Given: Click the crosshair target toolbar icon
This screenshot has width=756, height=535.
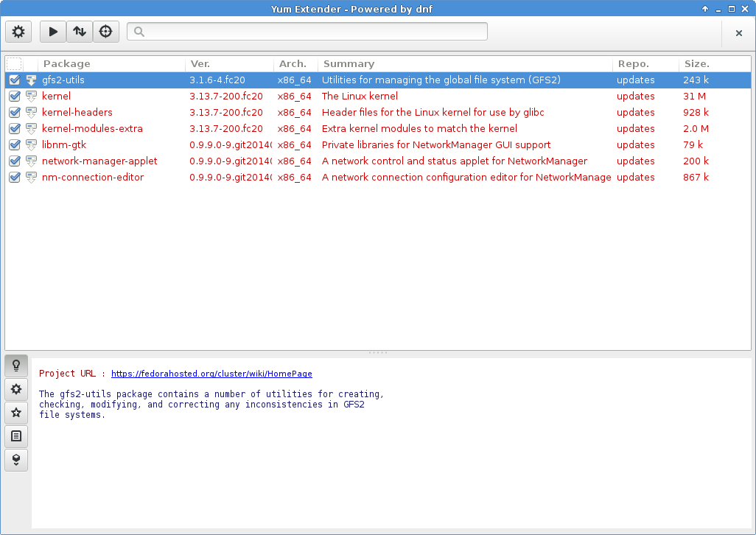Looking at the screenshot, I should coord(105,32).
